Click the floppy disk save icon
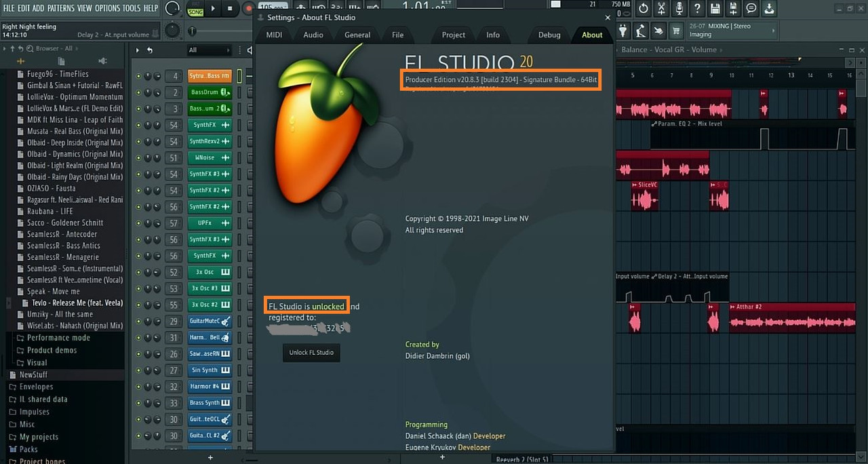Image resolution: width=868 pixels, height=464 pixels. coord(715,8)
